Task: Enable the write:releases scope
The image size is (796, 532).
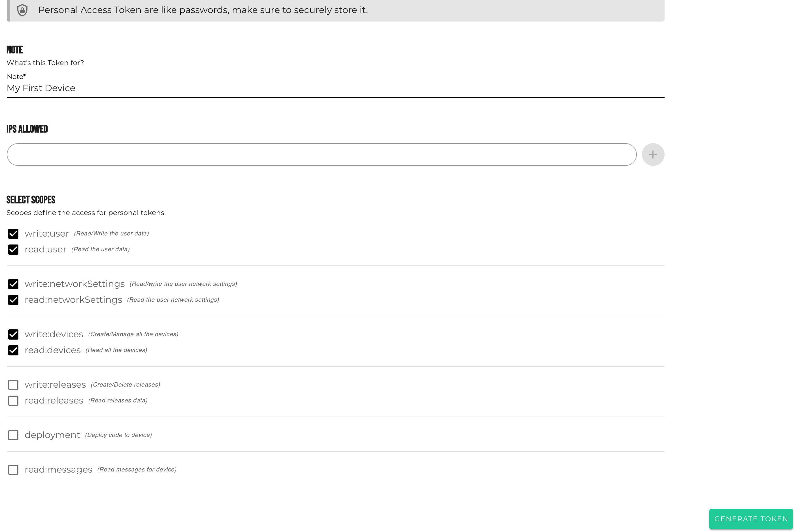Action: (x=13, y=385)
